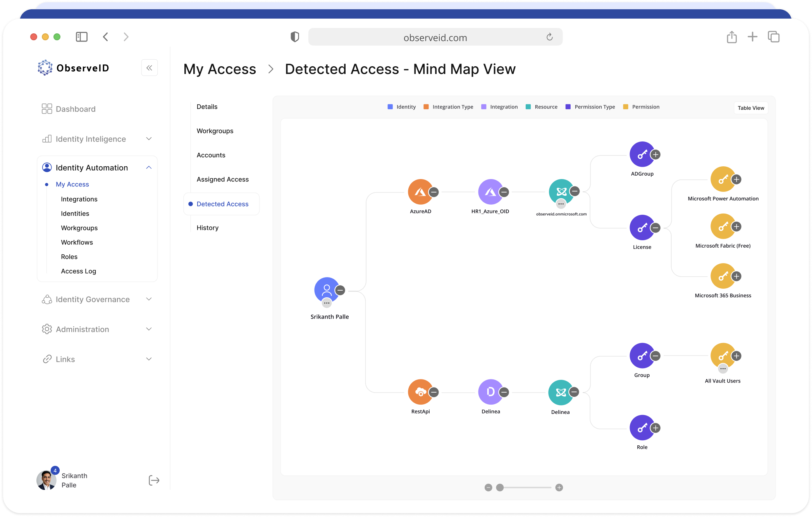Click the ADGroup permission type key icon
The width and height of the screenshot is (812, 517).
[642, 154]
